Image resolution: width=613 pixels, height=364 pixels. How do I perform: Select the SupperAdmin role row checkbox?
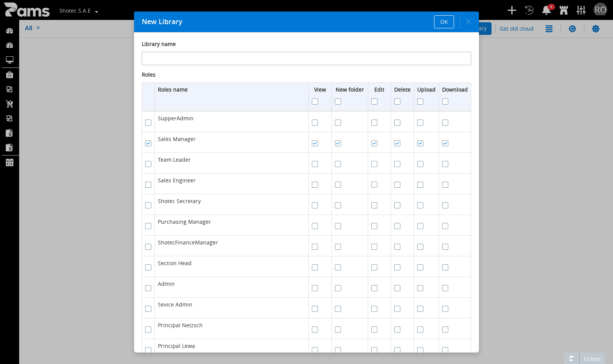pos(148,123)
